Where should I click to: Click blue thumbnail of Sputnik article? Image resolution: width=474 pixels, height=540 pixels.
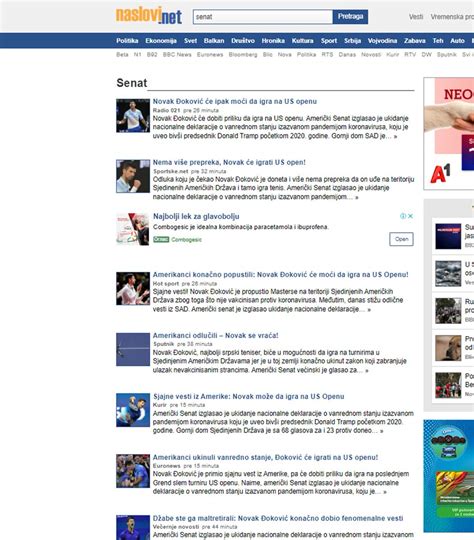click(133, 349)
